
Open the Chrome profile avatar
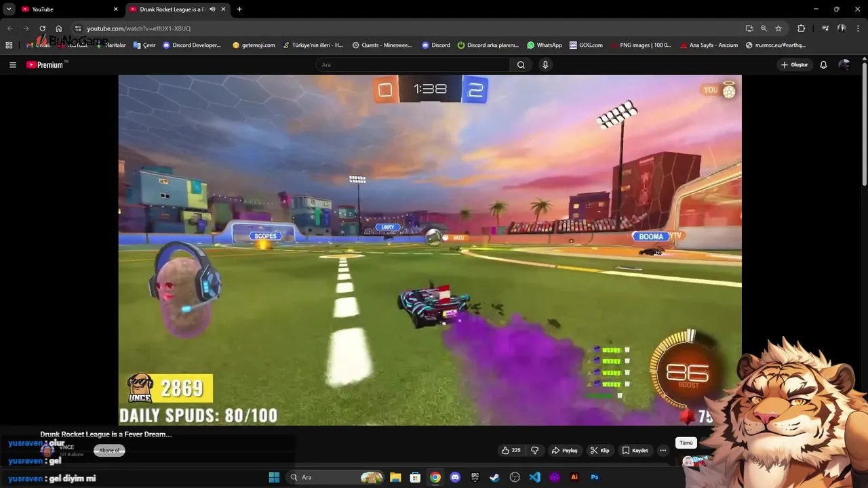(x=842, y=28)
